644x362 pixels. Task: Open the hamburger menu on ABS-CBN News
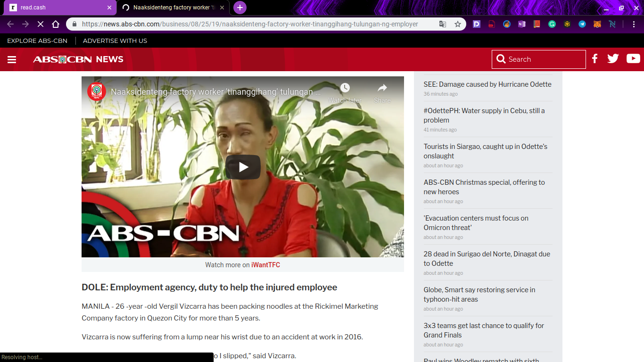click(x=12, y=59)
